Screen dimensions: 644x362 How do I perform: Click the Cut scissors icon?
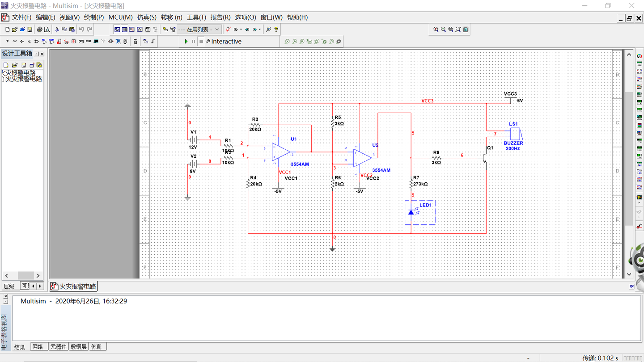coord(57,29)
